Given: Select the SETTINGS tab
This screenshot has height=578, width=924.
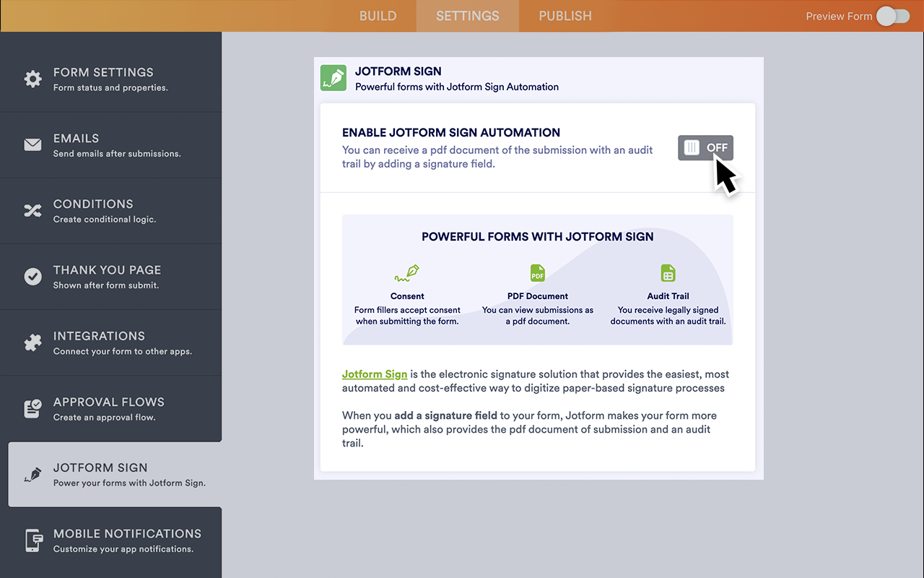Looking at the screenshot, I should tap(467, 15).
